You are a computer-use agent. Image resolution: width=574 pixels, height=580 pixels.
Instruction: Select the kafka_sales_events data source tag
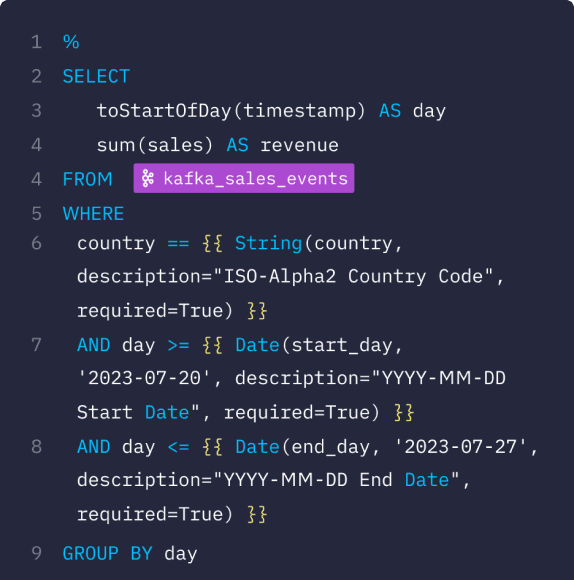[x=244, y=178]
